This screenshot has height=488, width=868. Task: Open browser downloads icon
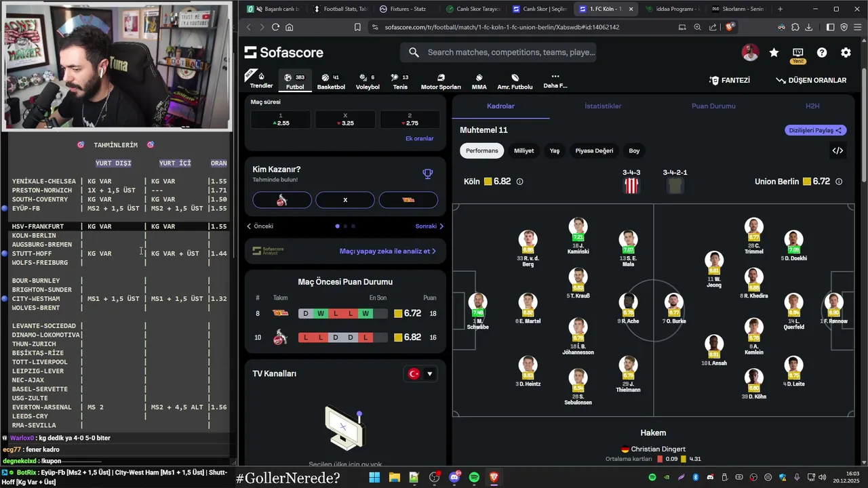809,27
